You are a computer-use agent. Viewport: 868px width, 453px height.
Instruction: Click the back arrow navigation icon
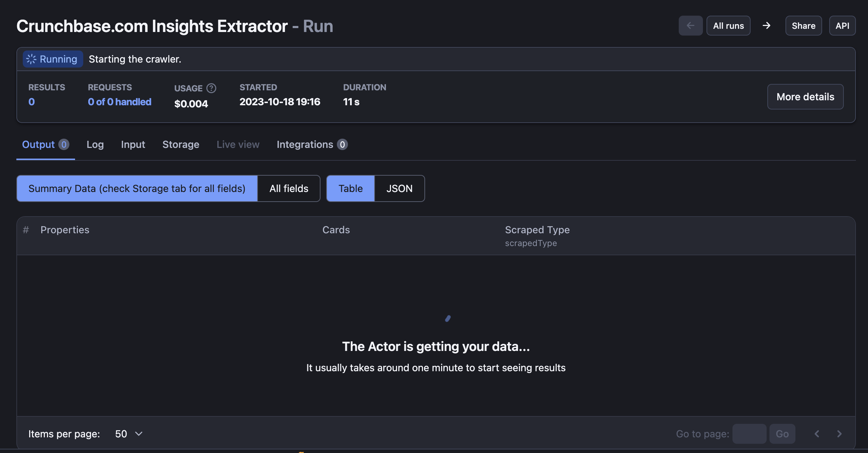tap(690, 25)
